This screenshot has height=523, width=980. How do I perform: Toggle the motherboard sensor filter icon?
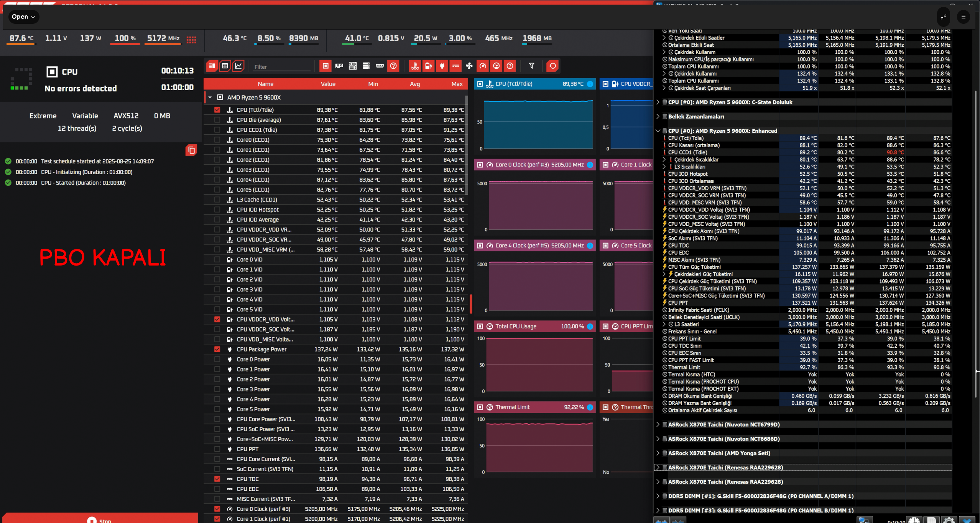[353, 66]
